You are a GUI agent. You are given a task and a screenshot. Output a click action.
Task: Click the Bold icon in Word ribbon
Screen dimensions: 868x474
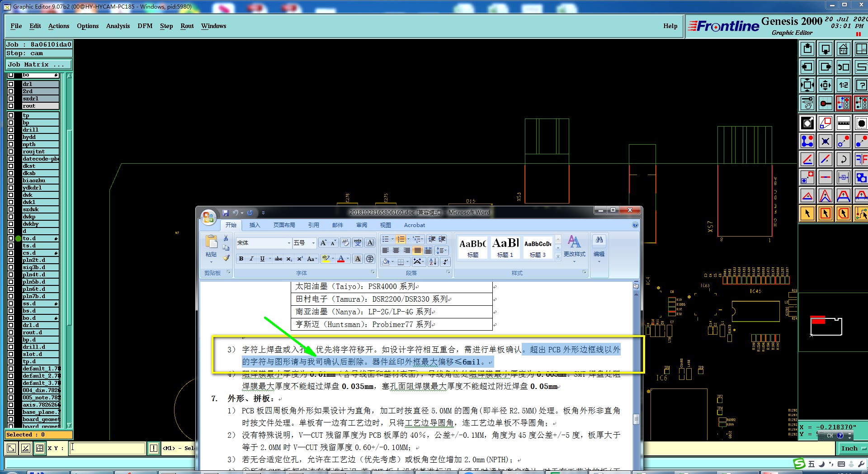click(x=241, y=259)
